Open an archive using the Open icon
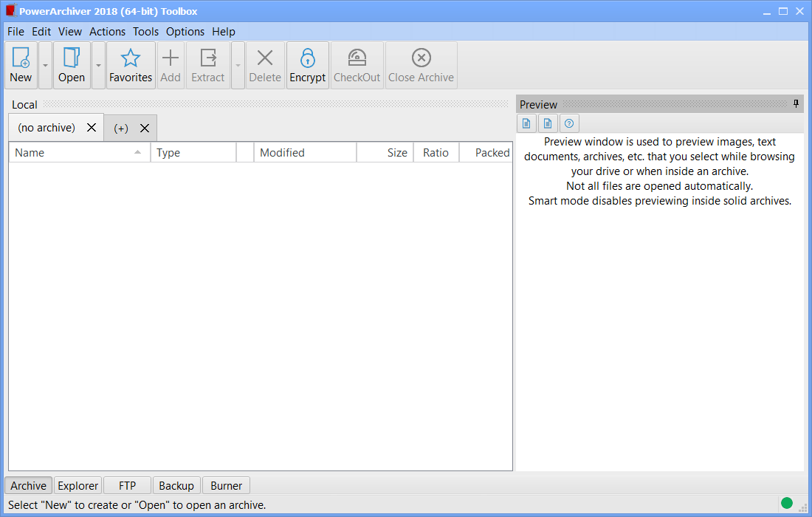This screenshot has height=517, width=812. (72, 59)
